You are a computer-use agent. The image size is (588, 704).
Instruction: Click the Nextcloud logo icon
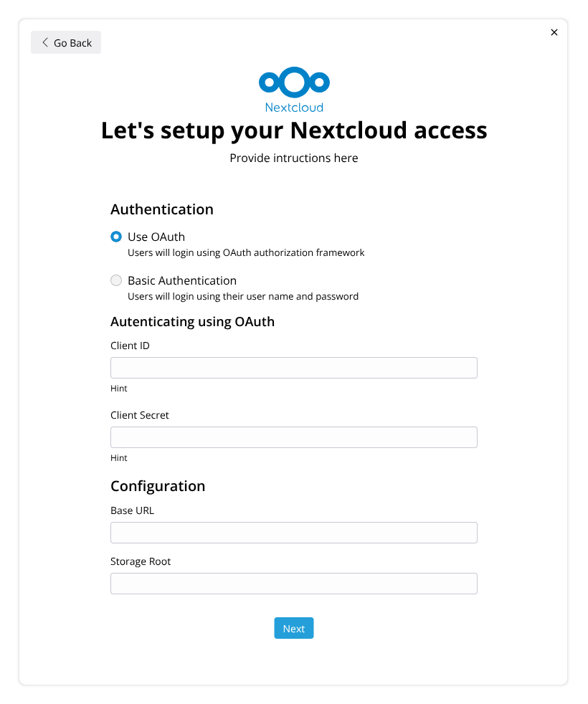point(294,82)
